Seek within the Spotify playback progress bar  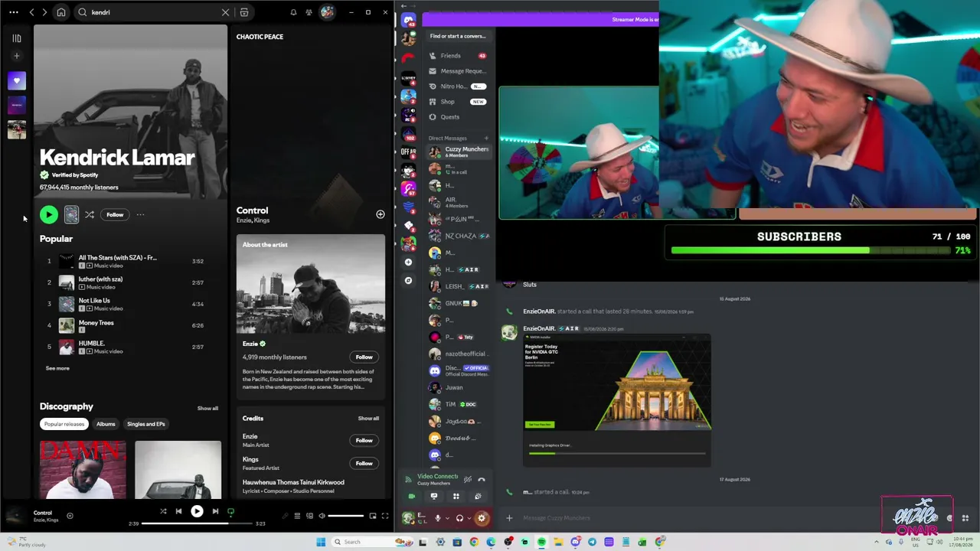coord(197,523)
